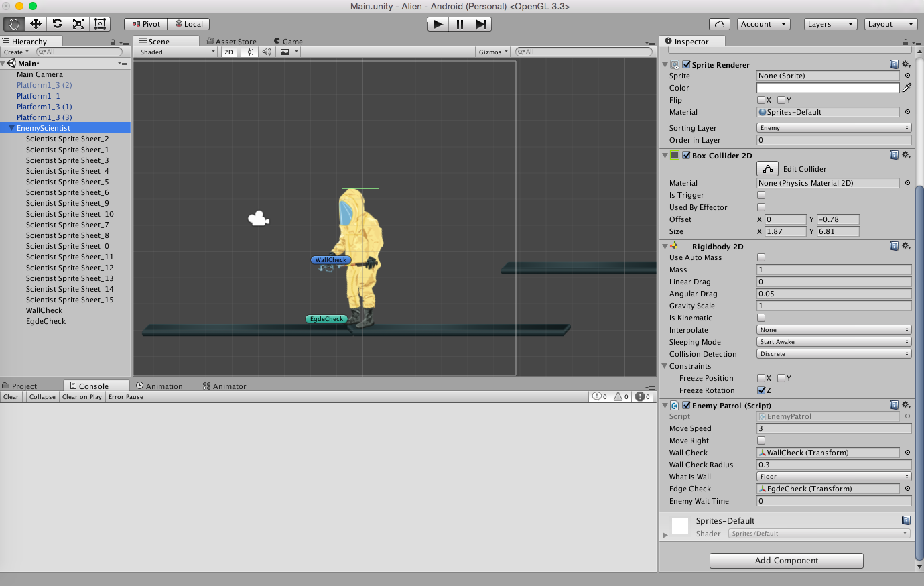Toggle Local handle rotation button
Screen dimensions: 924x586
click(189, 24)
